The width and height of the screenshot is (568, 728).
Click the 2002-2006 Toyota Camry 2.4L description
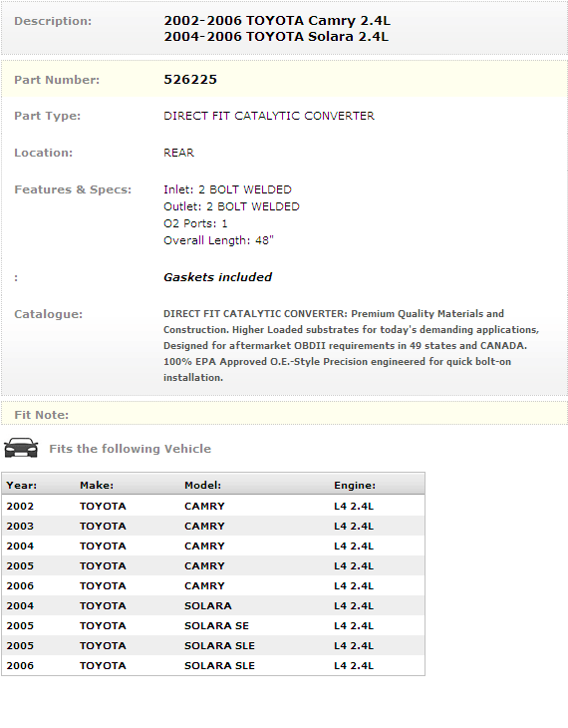tap(277, 20)
